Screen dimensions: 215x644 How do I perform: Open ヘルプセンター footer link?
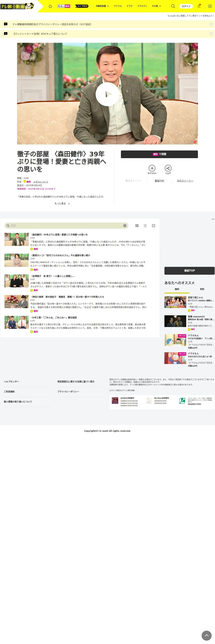point(11,382)
